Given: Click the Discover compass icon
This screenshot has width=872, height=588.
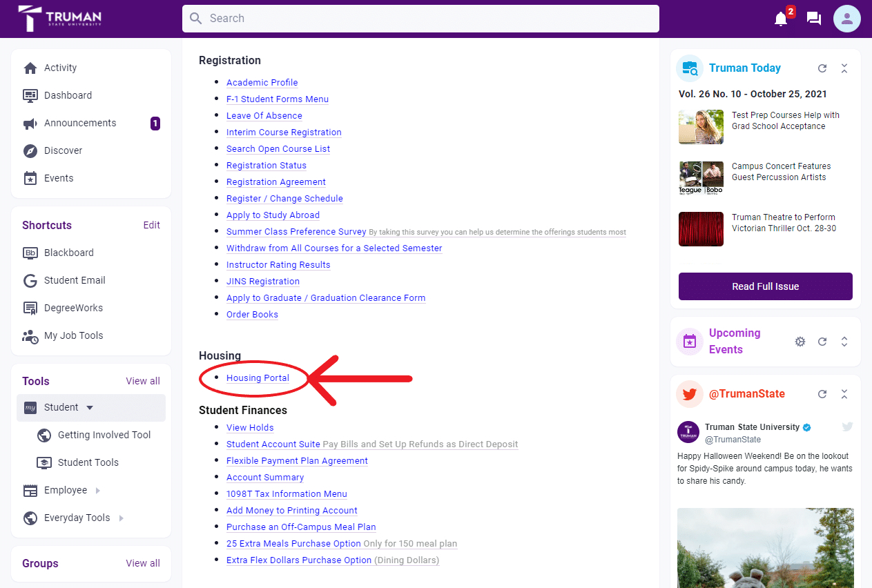Looking at the screenshot, I should (x=30, y=150).
